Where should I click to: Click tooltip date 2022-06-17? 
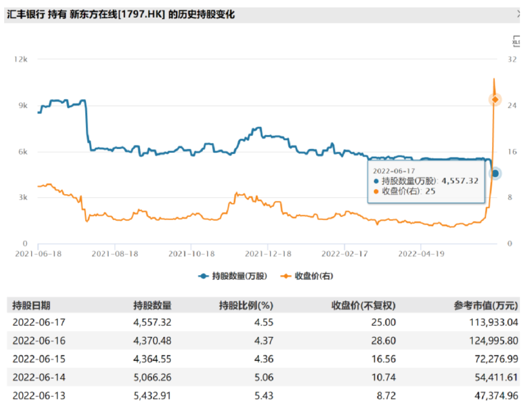394,171
